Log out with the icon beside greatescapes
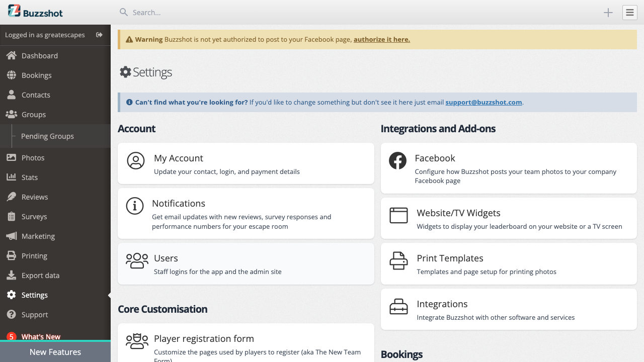 point(99,35)
